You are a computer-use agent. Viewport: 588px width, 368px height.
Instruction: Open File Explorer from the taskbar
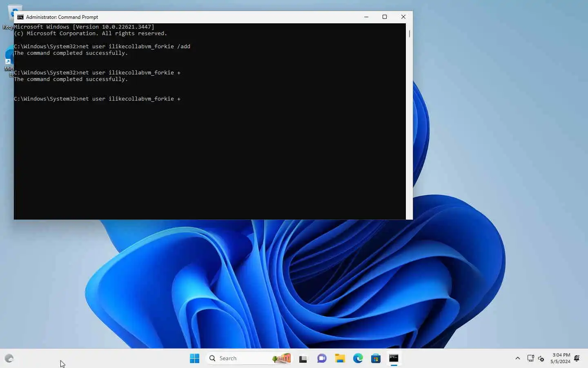[x=340, y=359]
